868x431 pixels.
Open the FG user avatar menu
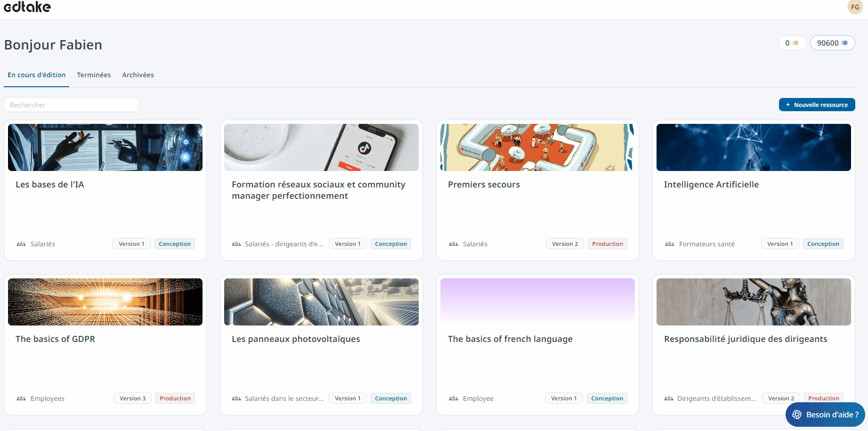click(855, 7)
